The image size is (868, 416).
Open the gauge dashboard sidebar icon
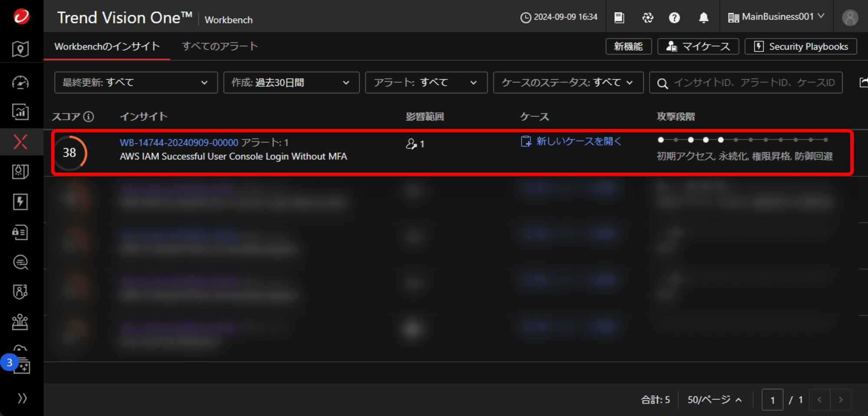click(20, 83)
